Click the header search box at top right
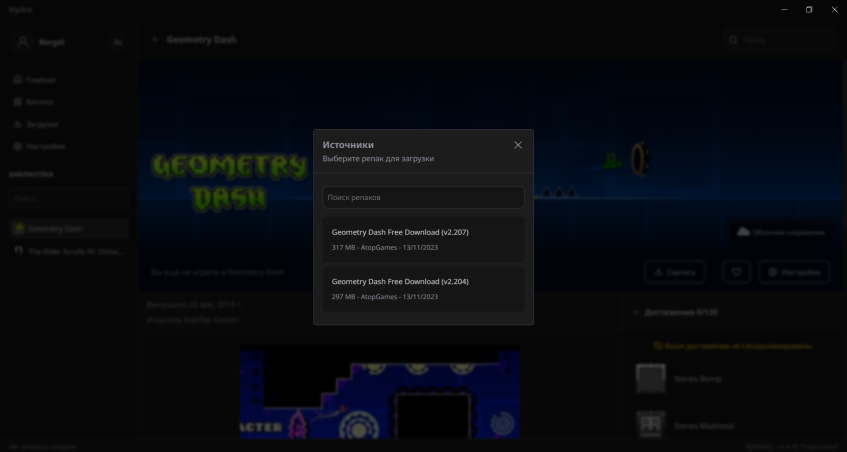847x452 pixels. [778, 39]
